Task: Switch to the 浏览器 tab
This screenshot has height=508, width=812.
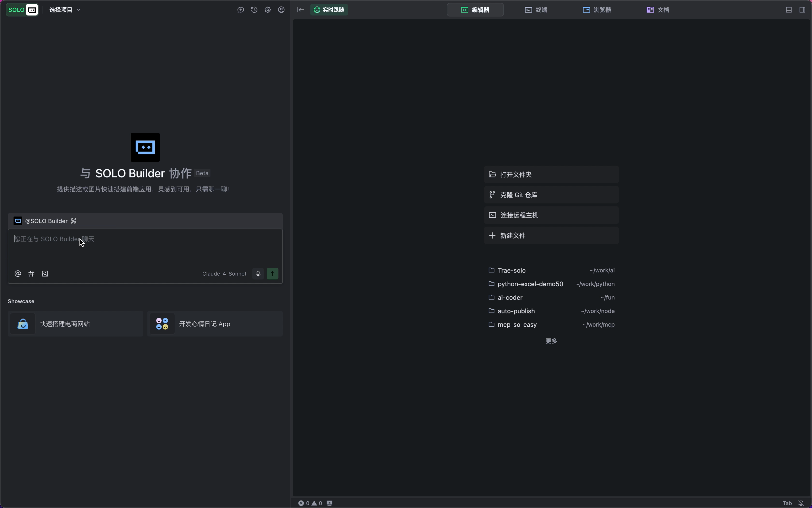Action: coord(597,10)
